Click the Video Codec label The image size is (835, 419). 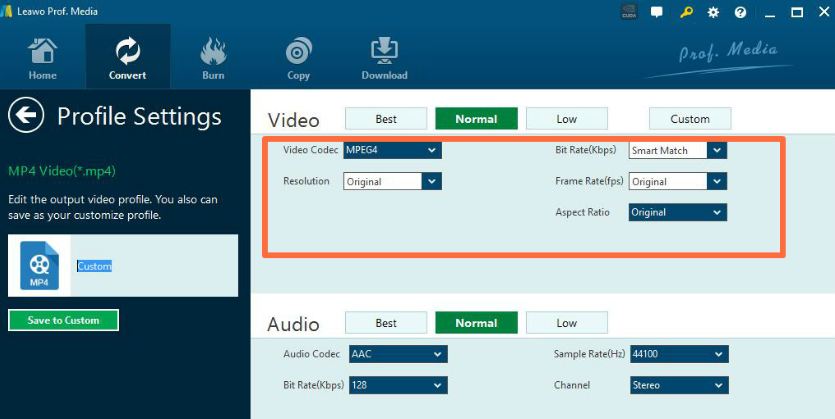[x=310, y=150]
